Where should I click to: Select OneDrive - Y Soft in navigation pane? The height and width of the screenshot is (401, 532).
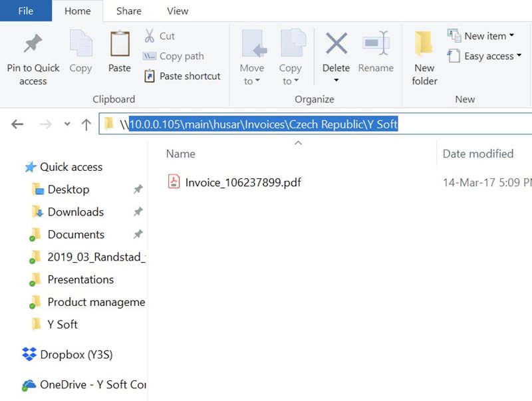(x=93, y=384)
